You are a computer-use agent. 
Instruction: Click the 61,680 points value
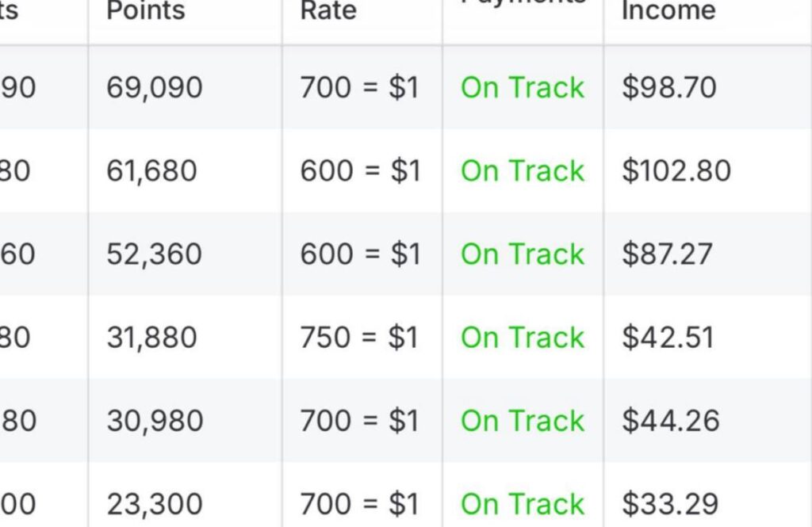tap(151, 171)
